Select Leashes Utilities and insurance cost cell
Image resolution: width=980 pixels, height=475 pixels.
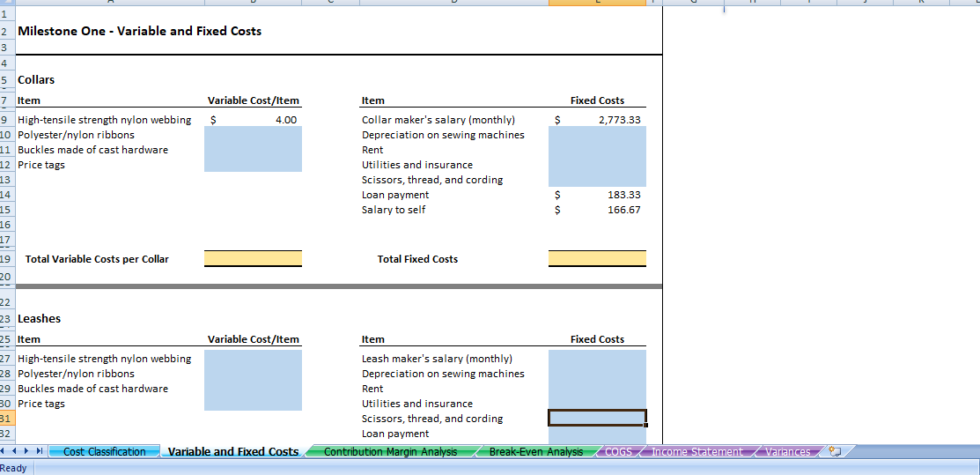click(598, 404)
